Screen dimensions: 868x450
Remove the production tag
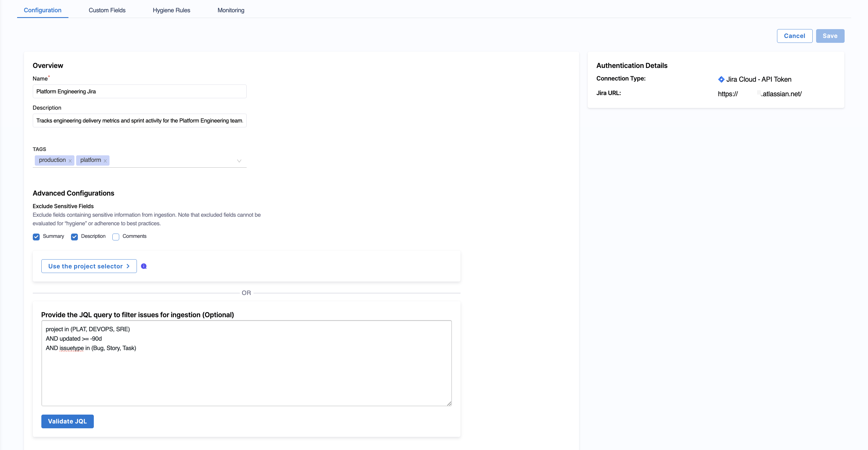click(70, 160)
